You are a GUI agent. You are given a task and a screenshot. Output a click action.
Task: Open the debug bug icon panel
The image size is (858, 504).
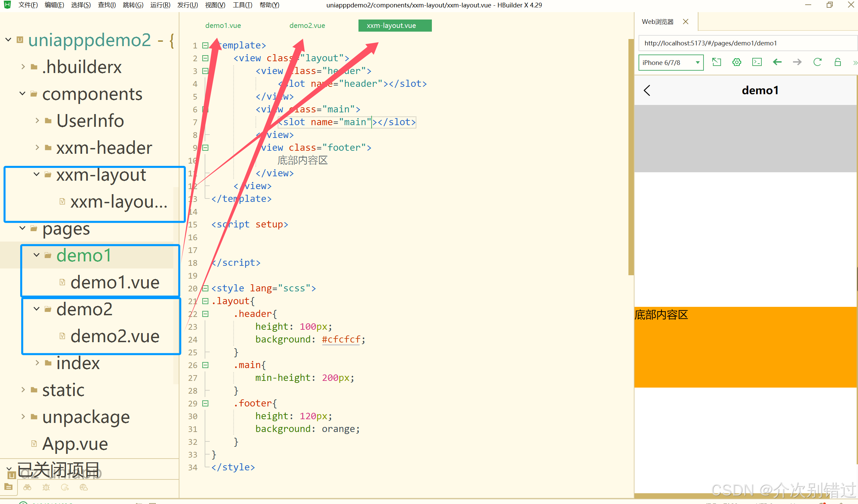point(46,487)
